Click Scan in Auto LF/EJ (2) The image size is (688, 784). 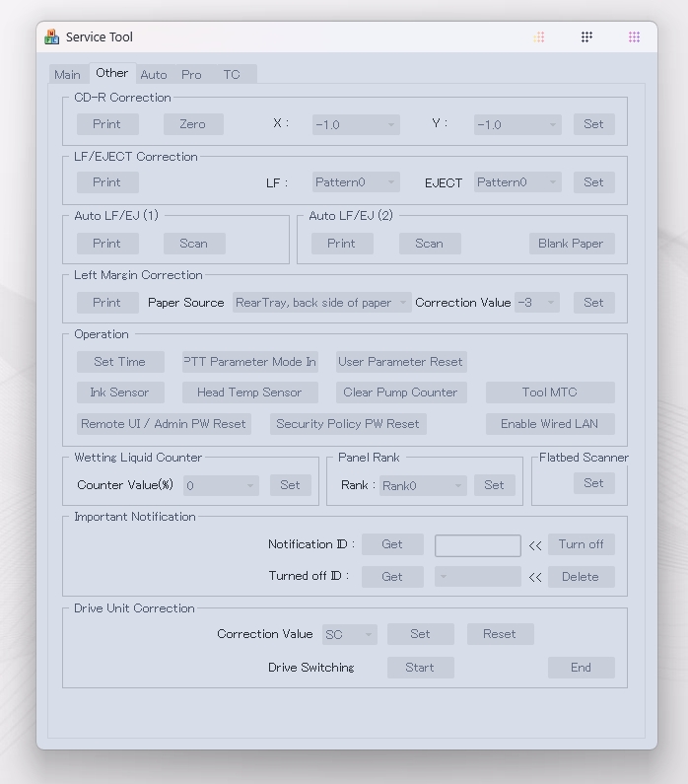coord(430,244)
